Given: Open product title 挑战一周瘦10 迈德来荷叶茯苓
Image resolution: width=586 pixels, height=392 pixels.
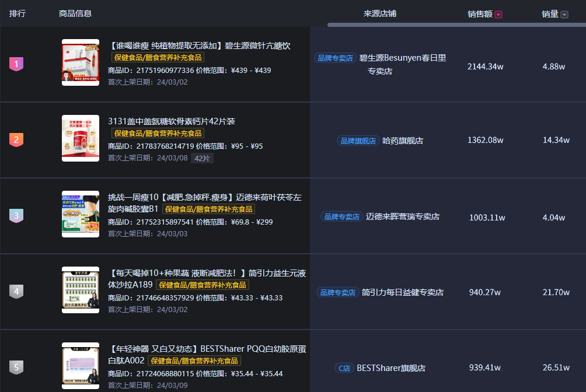Looking at the screenshot, I should [205, 203].
